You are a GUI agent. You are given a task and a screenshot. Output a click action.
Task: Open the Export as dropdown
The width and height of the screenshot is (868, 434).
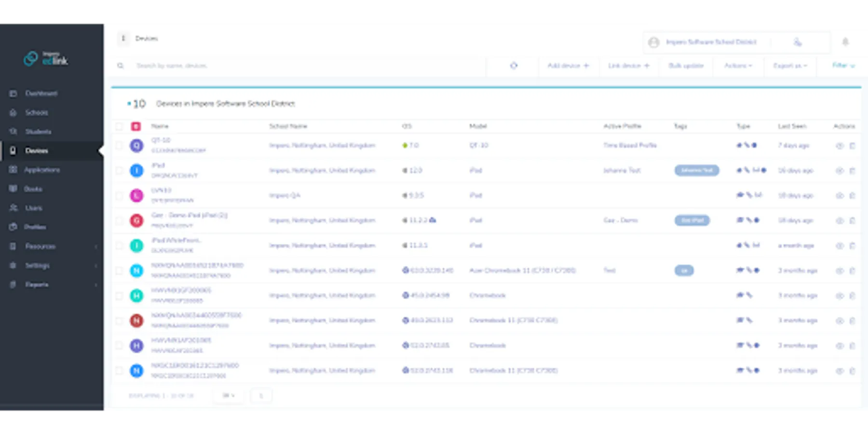coord(790,66)
